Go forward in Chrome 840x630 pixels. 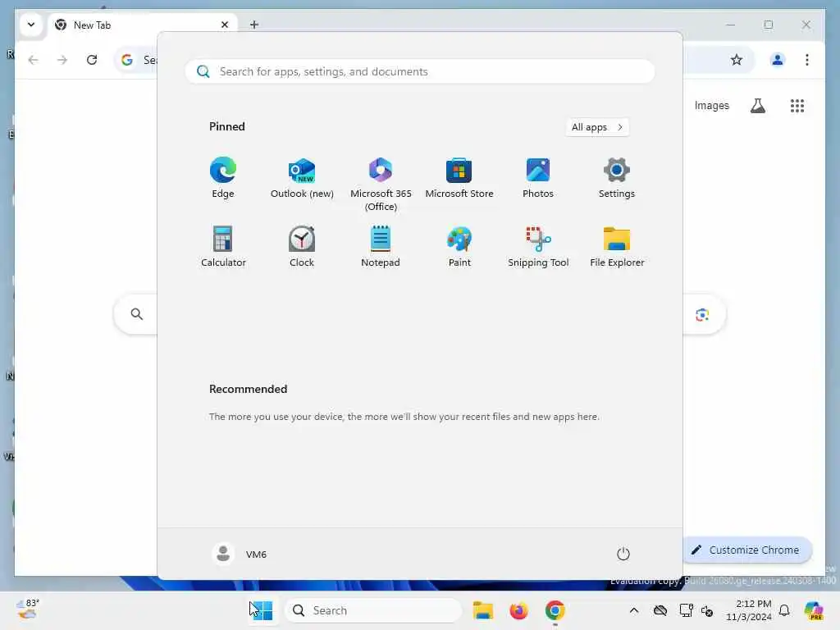click(x=62, y=60)
